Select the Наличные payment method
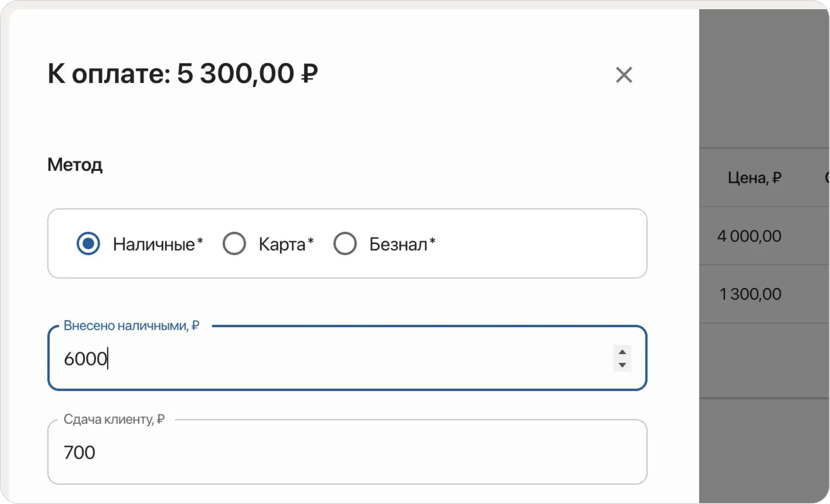 pos(88,243)
